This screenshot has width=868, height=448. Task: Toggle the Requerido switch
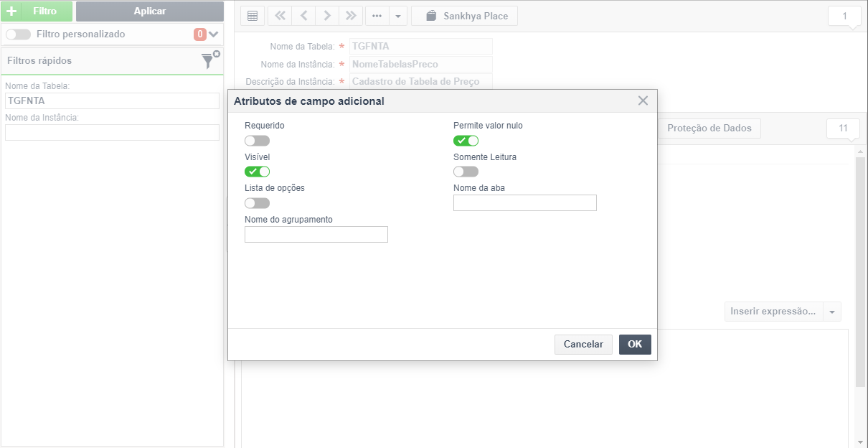257,141
